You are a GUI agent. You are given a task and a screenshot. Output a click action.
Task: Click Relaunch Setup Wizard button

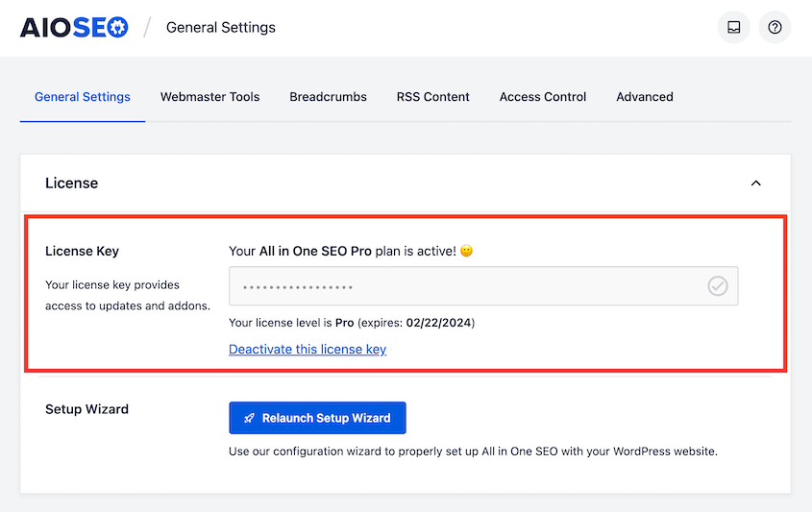(317, 418)
